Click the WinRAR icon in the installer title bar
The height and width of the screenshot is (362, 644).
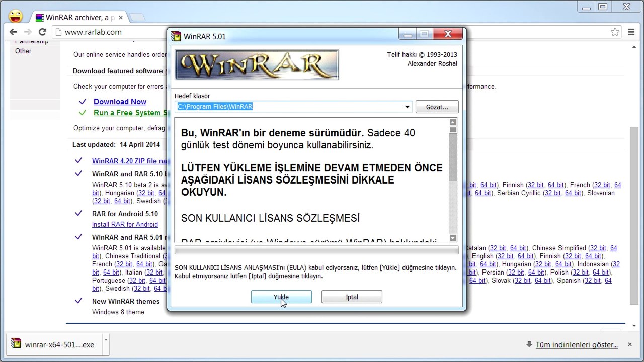[176, 36]
